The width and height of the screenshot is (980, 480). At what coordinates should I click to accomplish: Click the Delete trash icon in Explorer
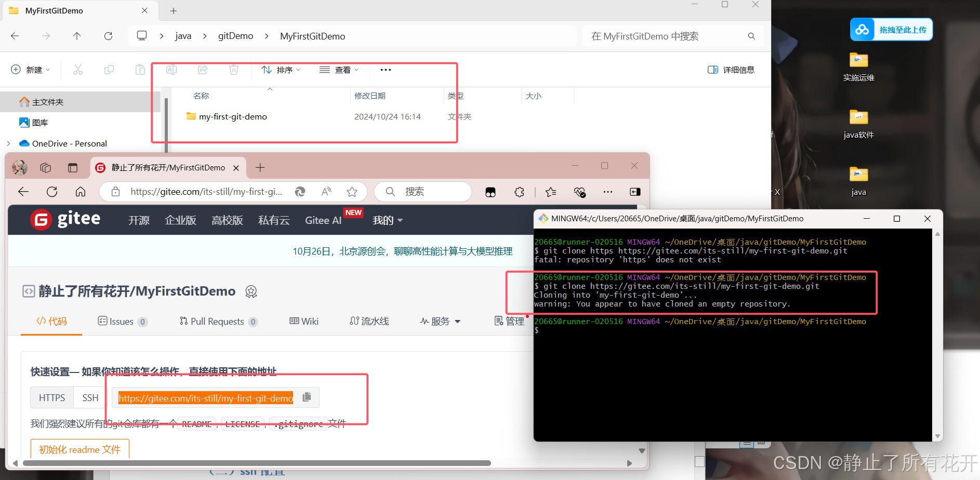tap(234, 70)
